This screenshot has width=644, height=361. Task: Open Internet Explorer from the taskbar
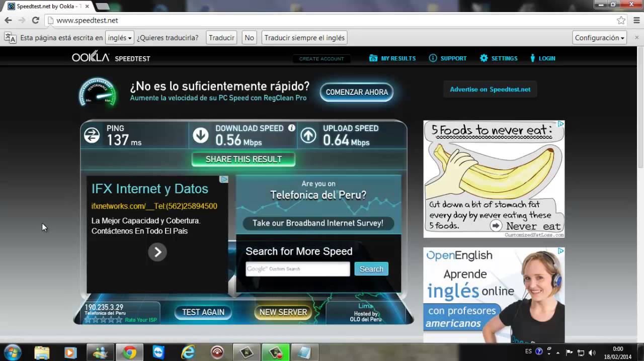coord(188,352)
